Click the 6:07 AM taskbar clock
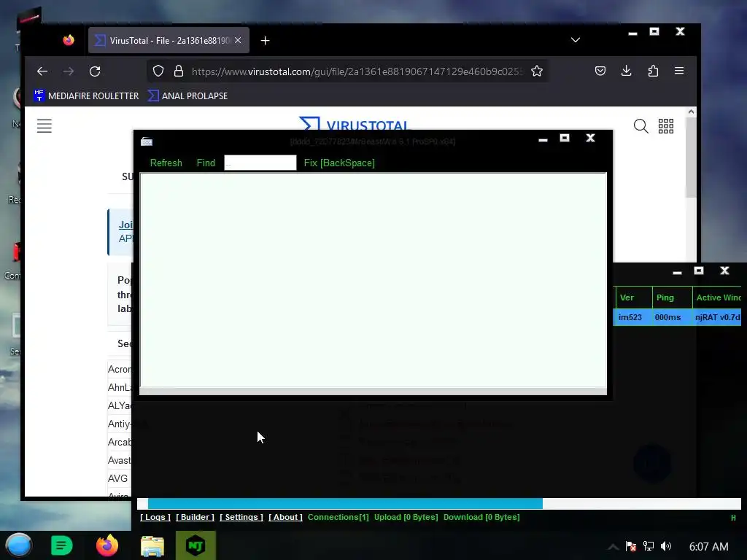747x560 pixels. pos(708,547)
